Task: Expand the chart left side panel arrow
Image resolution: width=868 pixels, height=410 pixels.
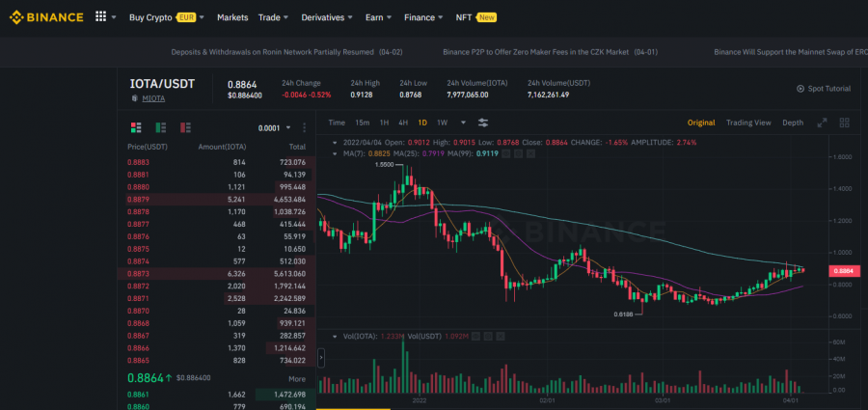Action: tap(321, 358)
